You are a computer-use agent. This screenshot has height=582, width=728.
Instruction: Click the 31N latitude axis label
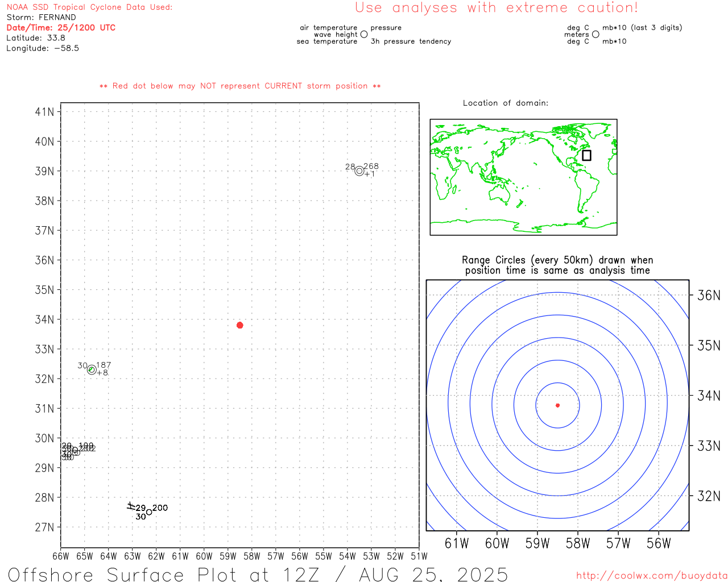click(45, 409)
